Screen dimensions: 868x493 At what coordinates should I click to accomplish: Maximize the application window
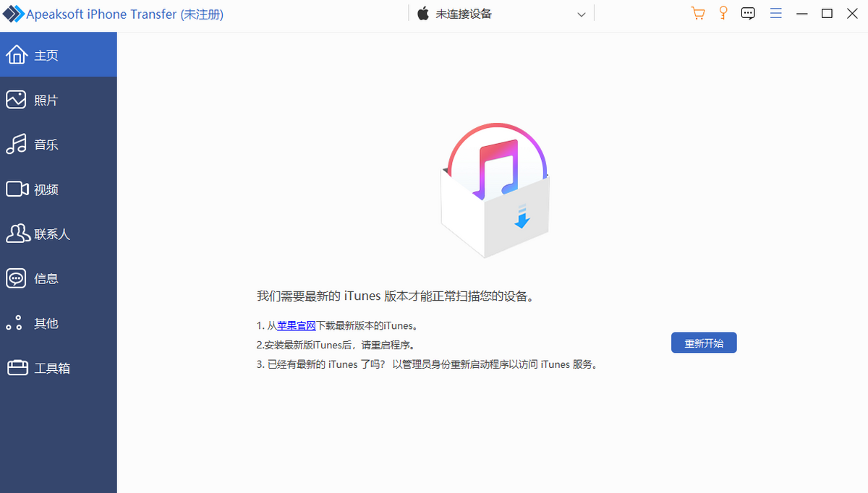pos(827,14)
